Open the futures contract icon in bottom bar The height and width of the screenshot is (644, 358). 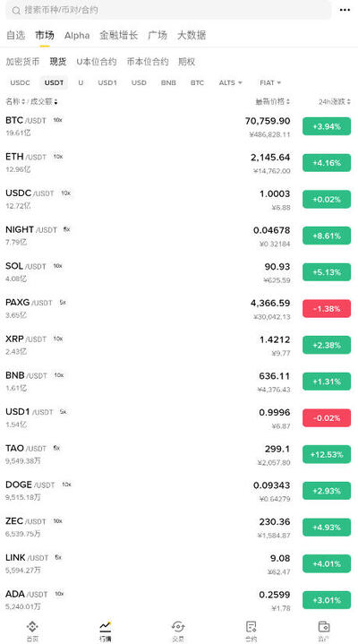[251, 626]
